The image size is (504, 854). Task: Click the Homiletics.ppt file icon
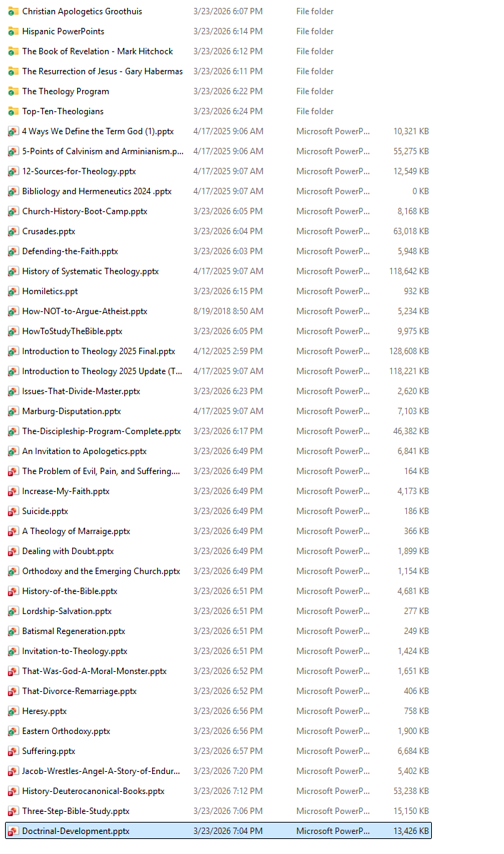(13, 291)
